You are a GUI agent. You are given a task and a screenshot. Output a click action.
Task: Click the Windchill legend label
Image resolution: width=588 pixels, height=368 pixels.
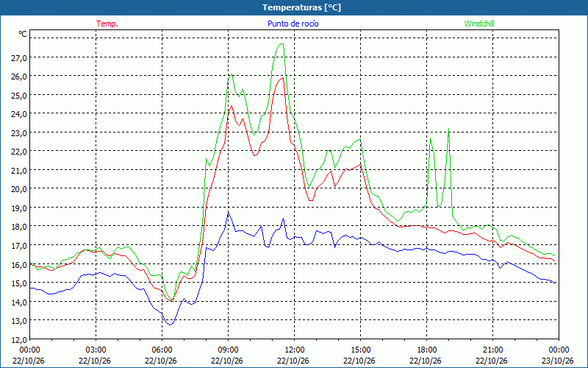tap(479, 24)
